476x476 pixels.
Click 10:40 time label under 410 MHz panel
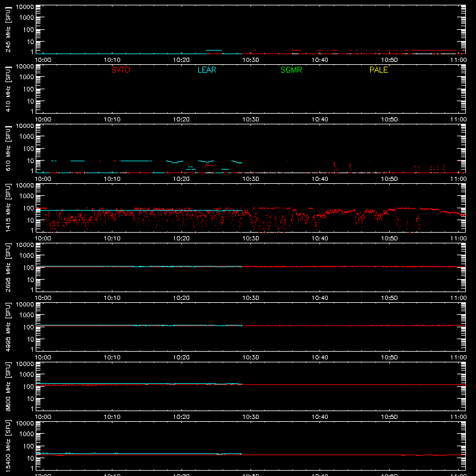click(x=320, y=120)
